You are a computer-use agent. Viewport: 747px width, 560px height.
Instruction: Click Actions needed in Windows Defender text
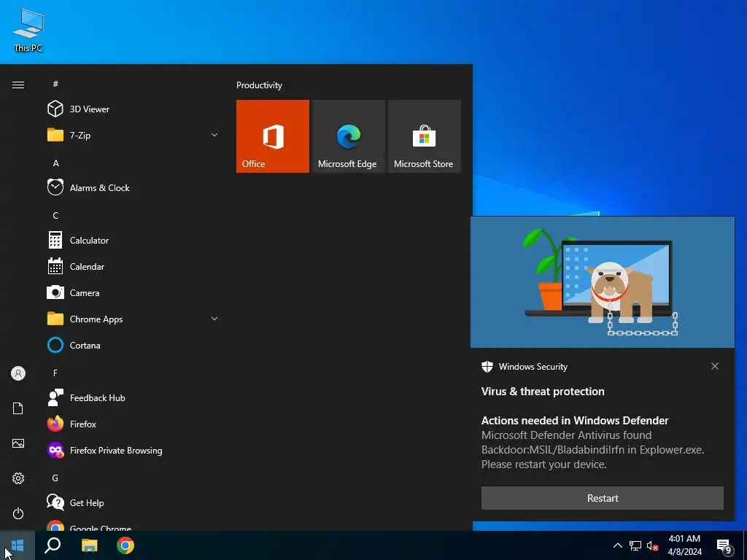pos(575,421)
